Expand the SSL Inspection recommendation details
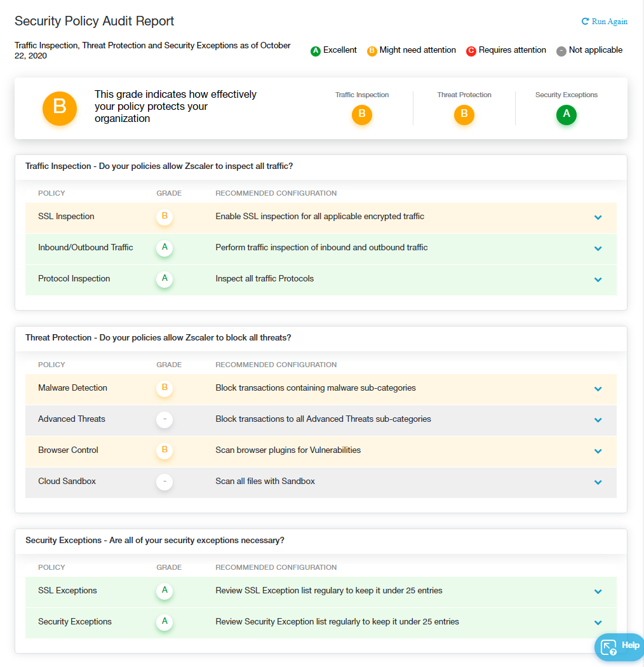Screen dimensions: 644x667 pyautogui.click(x=598, y=217)
